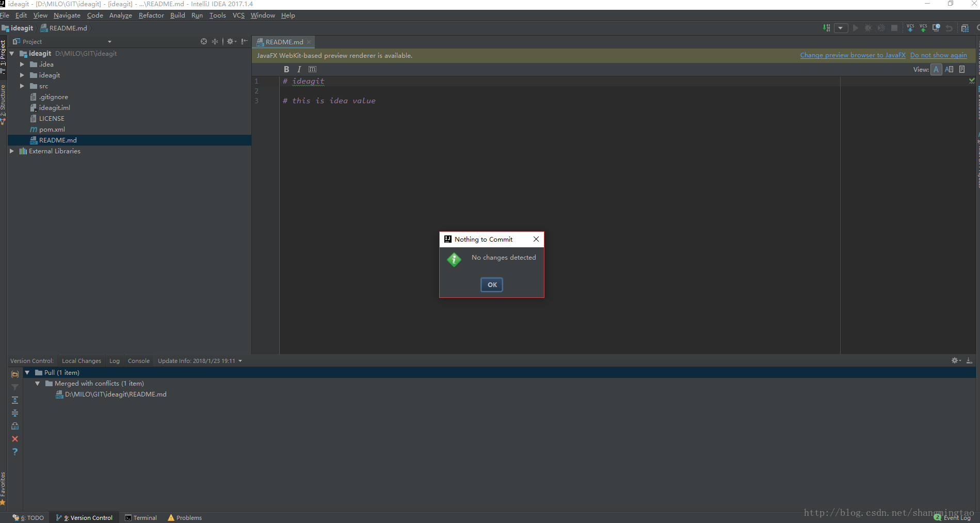Open the Navigate menu
The image size is (980, 523).
[67, 15]
